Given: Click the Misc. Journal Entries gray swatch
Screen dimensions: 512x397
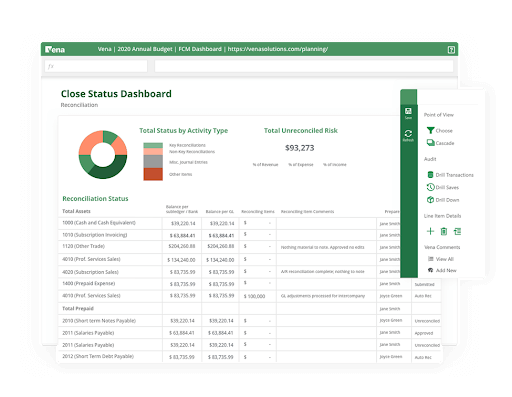Looking at the screenshot, I should point(153,161).
